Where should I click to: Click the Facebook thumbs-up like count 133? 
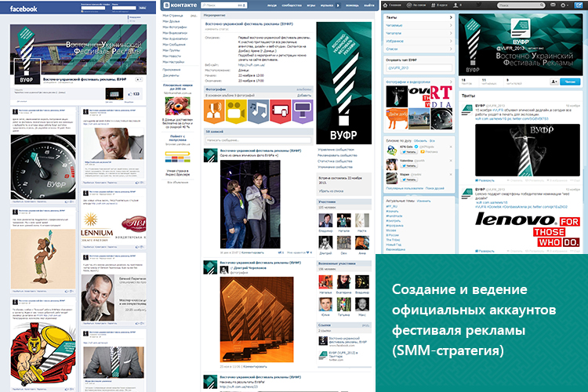(x=133, y=94)
